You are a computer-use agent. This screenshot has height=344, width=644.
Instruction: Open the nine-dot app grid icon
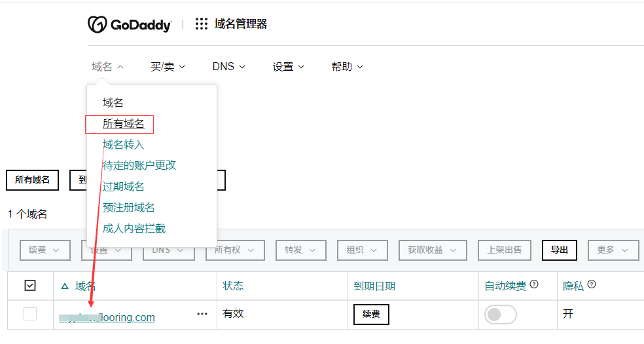(202, 24)
